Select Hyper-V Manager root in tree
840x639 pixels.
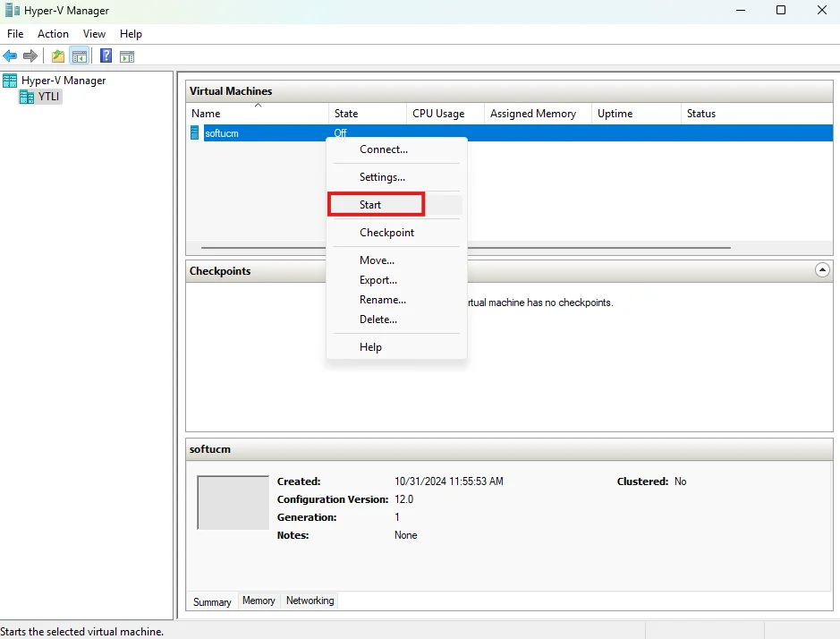pos(64,81)
